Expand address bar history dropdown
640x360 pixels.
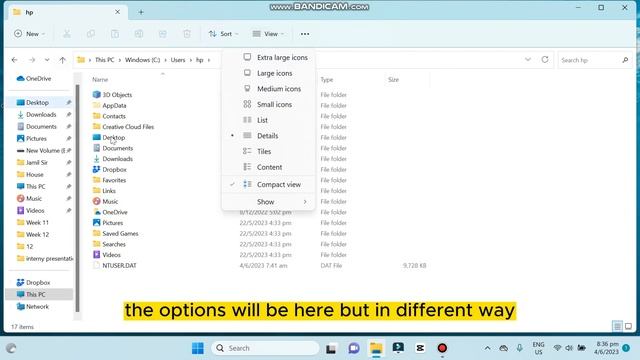click(x=528, y=60)
